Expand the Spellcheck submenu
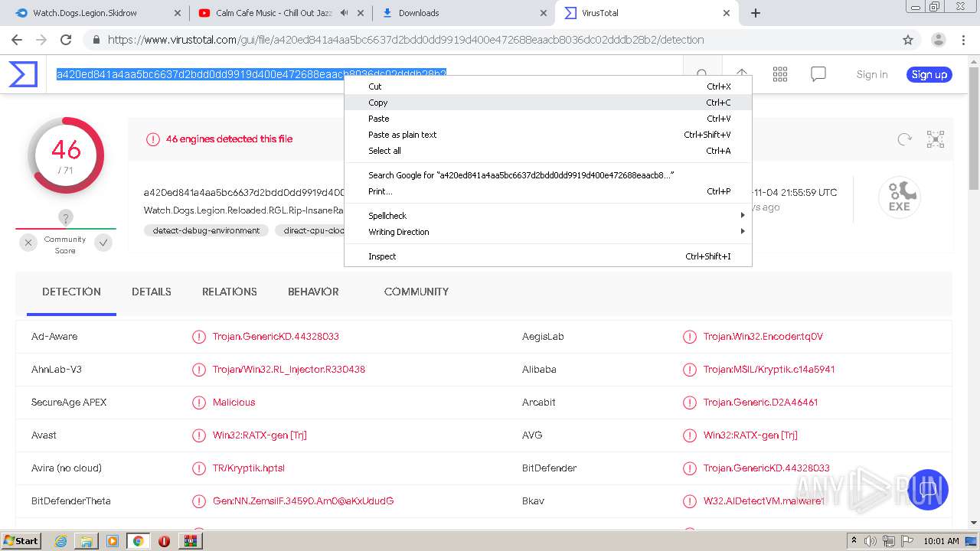The image size is (980, 551). (x=548, y=216)
